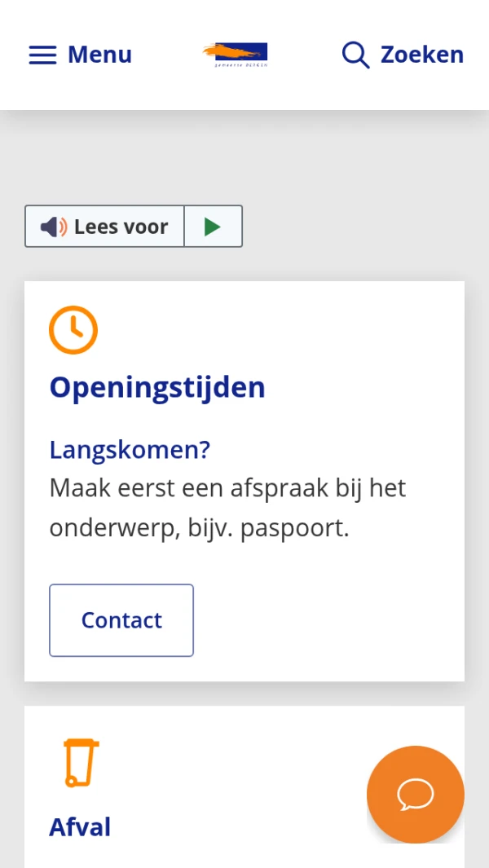Click the magnifying glass search icon
The width and height of the screenshot is (489, 868).
pos(355,55)
